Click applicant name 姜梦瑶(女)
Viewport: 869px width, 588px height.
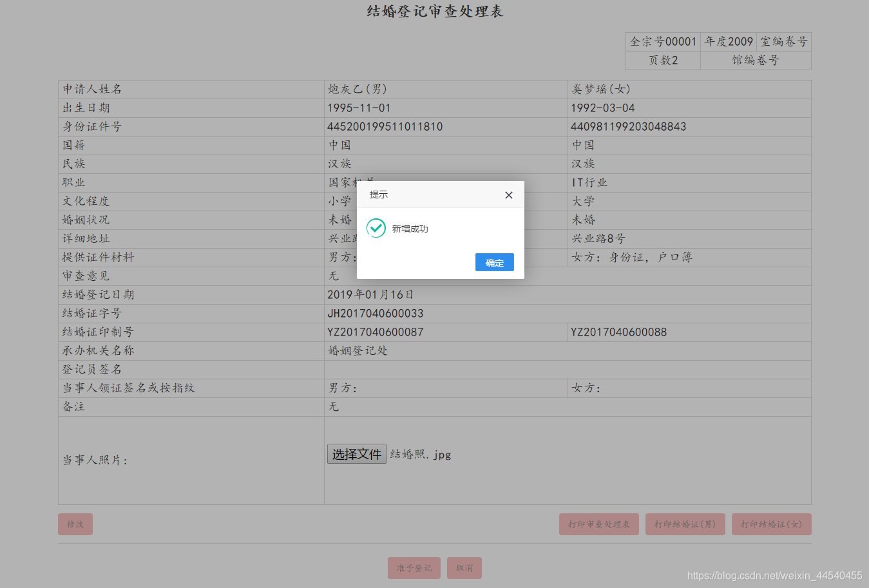click(601, 89)
